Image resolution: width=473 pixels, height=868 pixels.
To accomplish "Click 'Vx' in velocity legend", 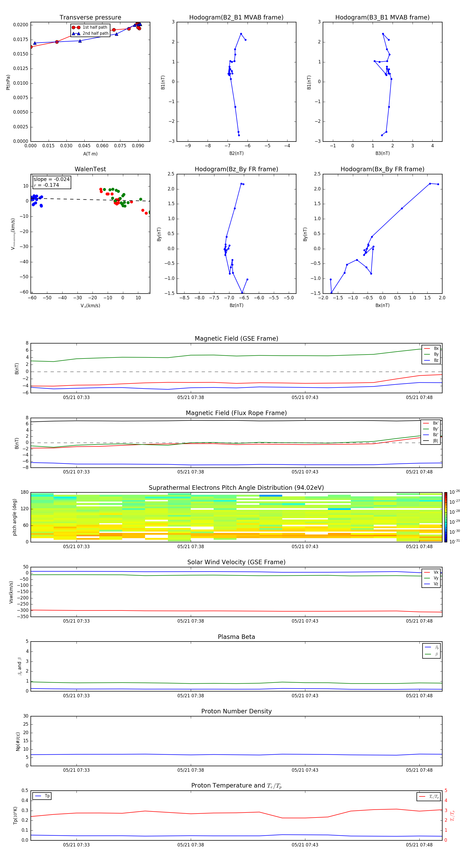I will pyautogui.click(x=431, y=572).
